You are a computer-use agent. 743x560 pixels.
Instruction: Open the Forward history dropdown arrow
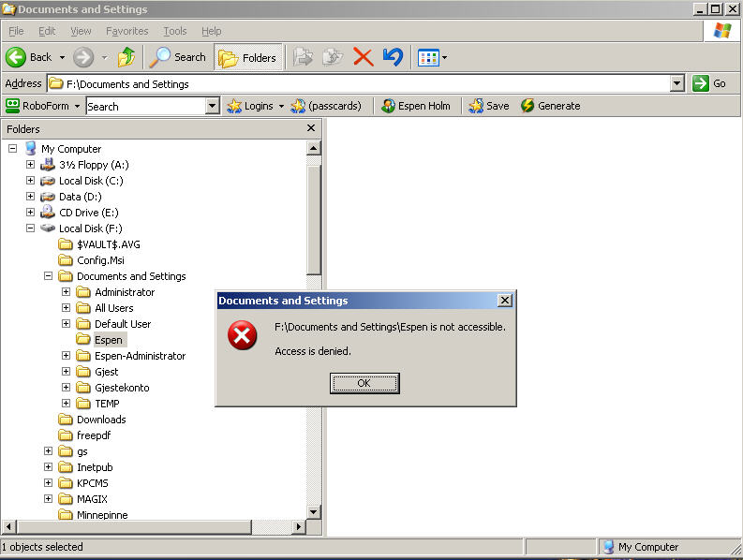104,57
